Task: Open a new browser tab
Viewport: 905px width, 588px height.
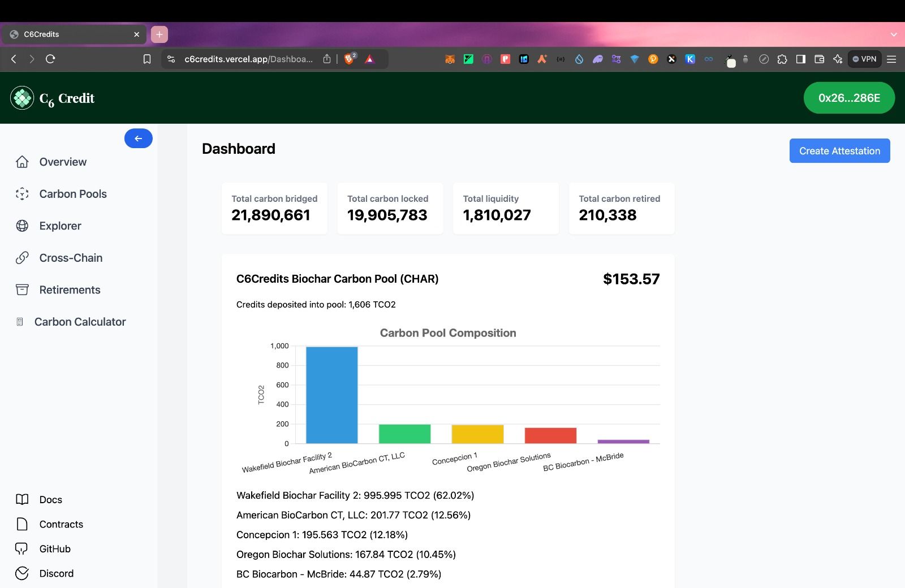Action: point(160,34)
